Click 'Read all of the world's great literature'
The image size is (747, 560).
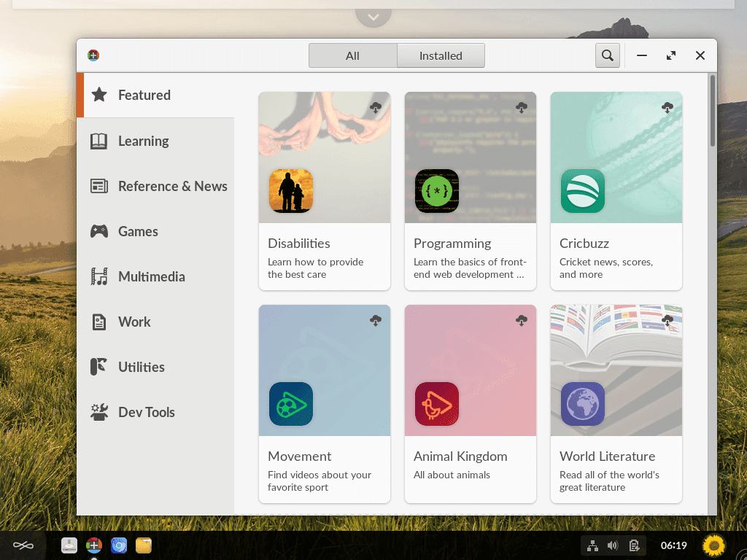click(609, 481)
